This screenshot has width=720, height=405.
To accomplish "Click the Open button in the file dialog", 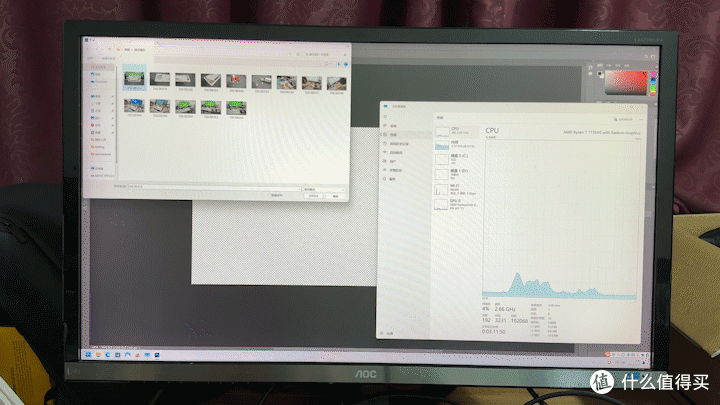I will (x=314, y=196).
